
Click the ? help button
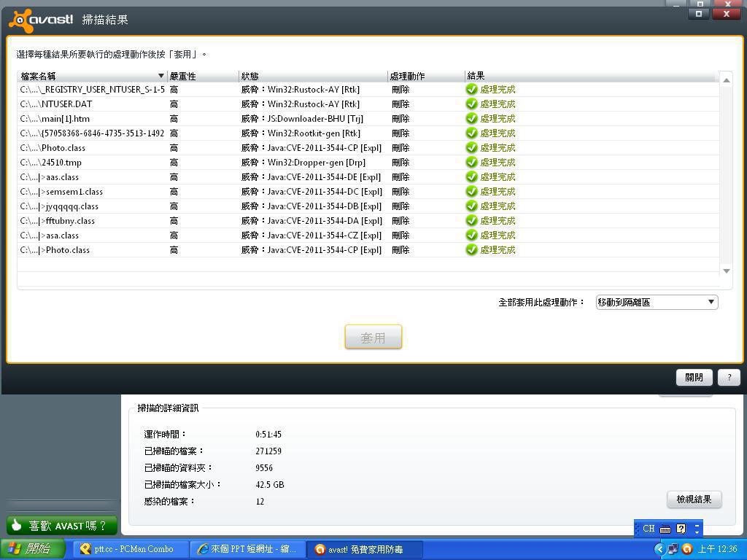tap(729, 377)
